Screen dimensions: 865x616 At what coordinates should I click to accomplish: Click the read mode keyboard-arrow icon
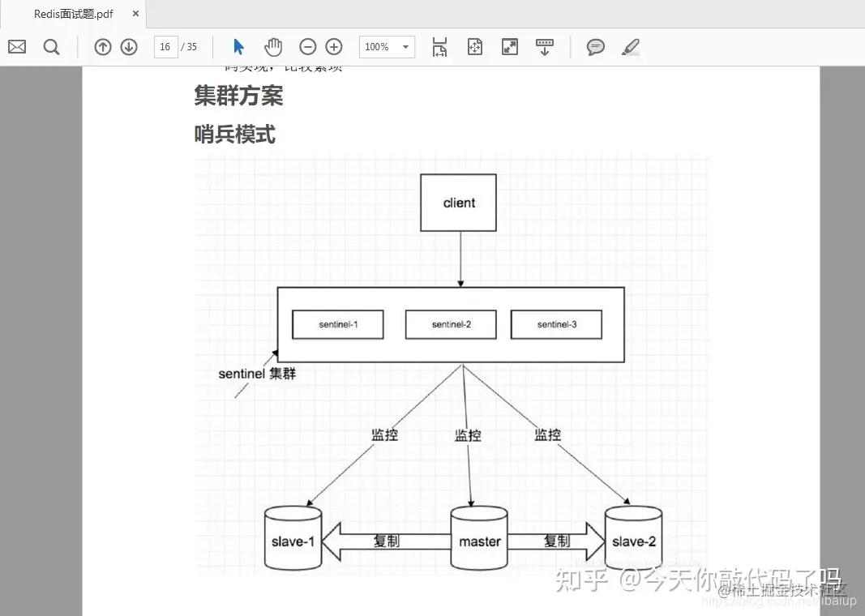click(545, 47)
